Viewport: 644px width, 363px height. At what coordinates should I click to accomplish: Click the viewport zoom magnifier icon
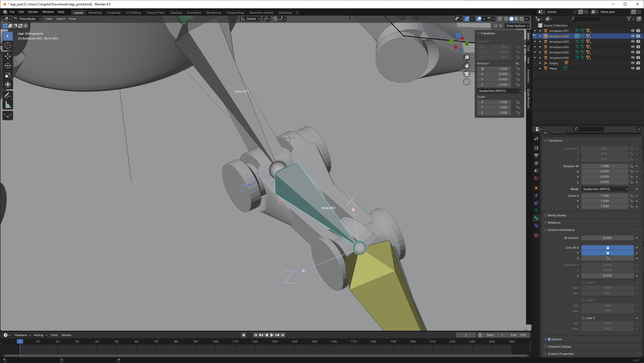click(467, 58)
